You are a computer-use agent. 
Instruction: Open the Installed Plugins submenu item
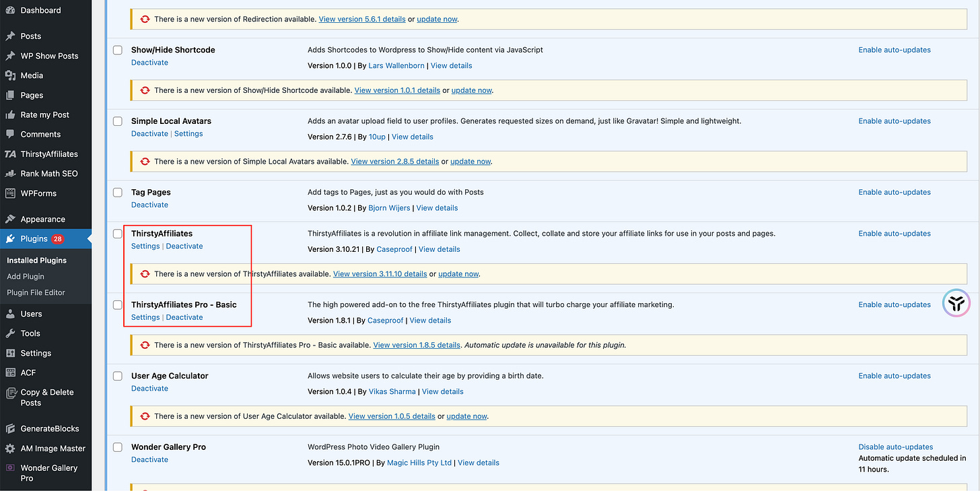[x=36, y=260]
